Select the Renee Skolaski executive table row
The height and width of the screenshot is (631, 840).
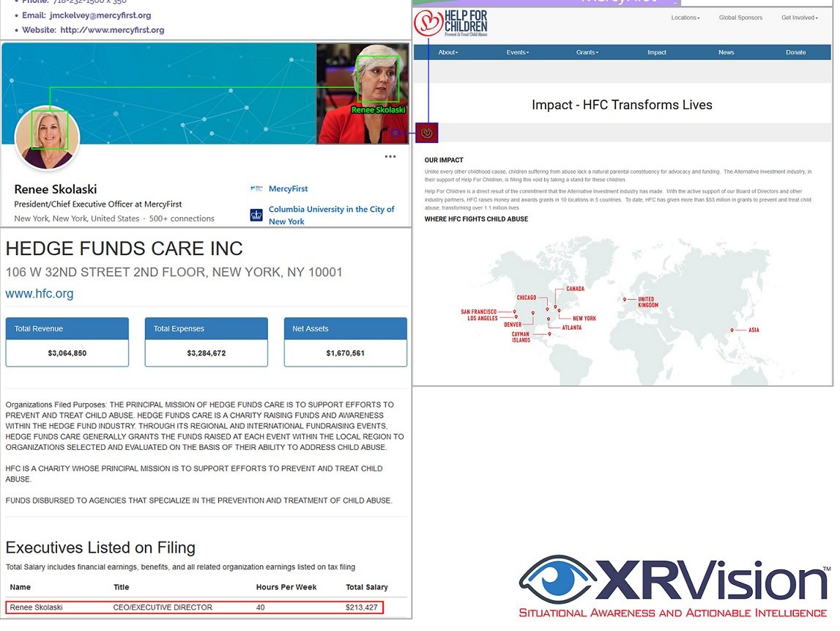pyautogui.click(x=194, y=608)
